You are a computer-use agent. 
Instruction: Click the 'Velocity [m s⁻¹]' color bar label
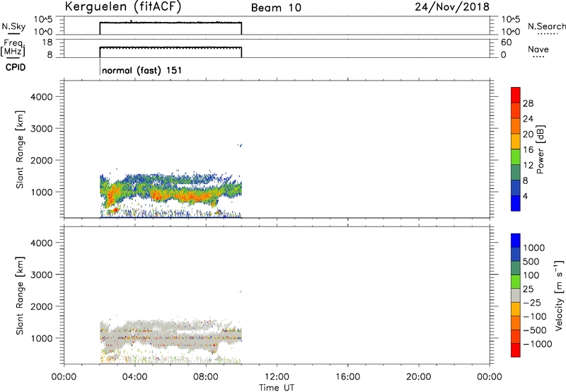coord(559,295)
